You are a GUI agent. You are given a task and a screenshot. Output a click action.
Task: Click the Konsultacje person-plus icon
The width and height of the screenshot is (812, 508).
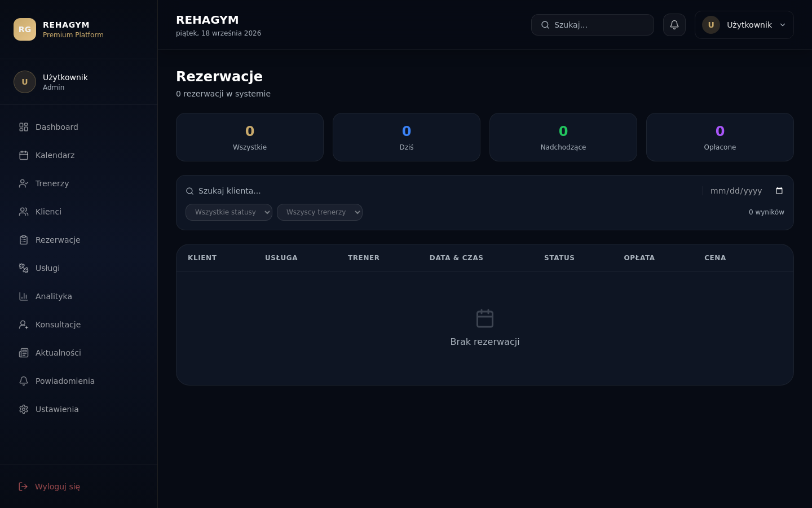[x=24, y=325]
